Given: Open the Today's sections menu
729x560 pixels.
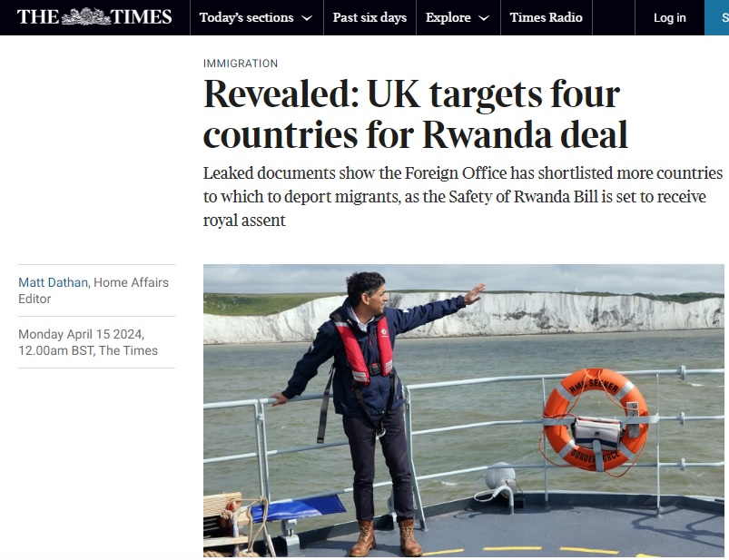Looking at the screenshot, I should click(x=256, y=17).
